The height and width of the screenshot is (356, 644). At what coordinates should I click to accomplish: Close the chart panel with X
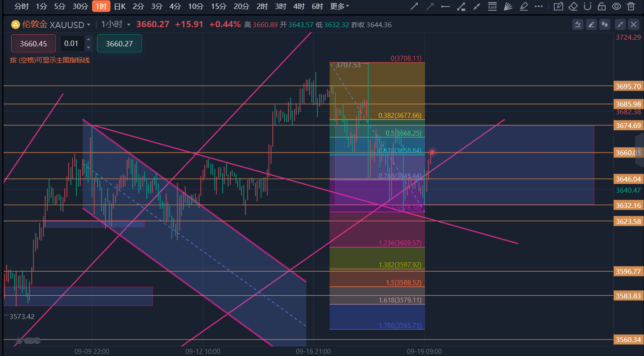pyautogui.click(x=634, y=25)
